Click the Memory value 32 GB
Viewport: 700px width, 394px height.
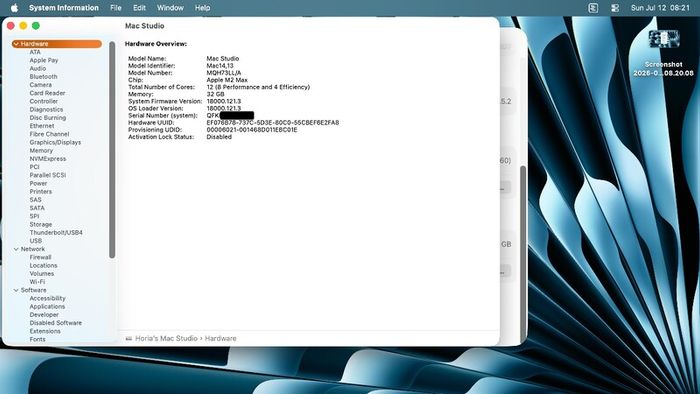pos(215,94)
